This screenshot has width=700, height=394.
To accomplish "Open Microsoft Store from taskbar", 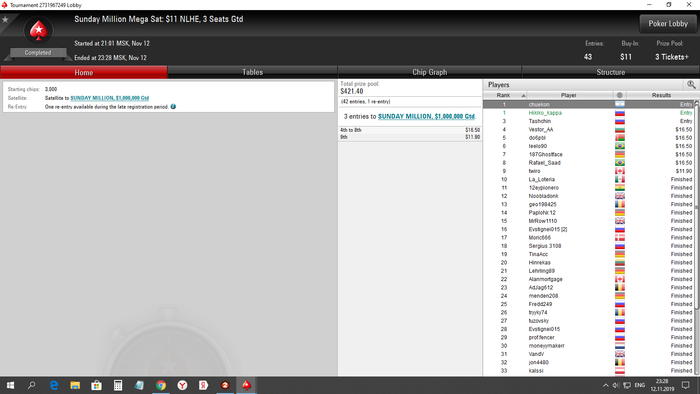I will pos(96,385).
